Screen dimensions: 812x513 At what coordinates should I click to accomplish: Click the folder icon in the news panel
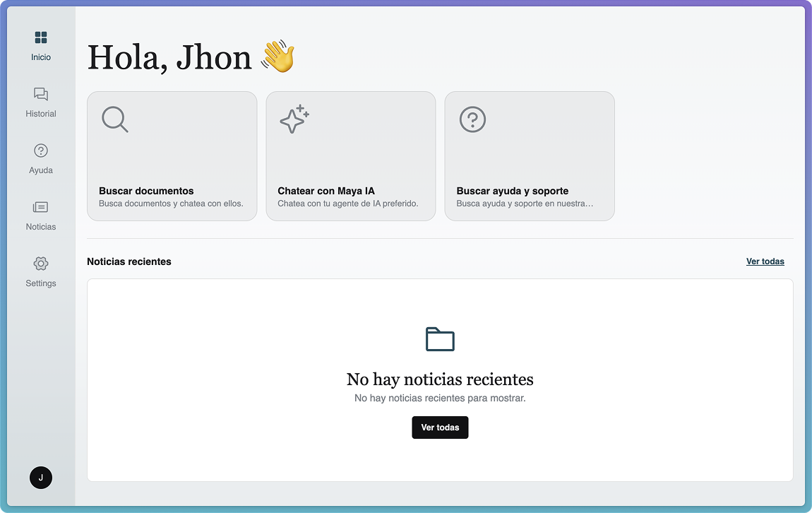pos(440,337)
